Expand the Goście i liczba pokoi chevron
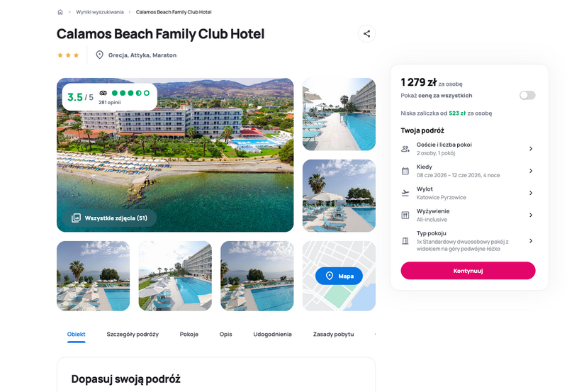Viewport: 567px width, 392px height. pos(530,149)
